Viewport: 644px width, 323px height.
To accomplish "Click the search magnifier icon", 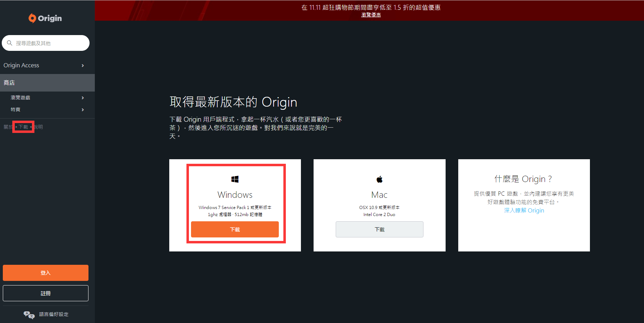I will 9,43.
